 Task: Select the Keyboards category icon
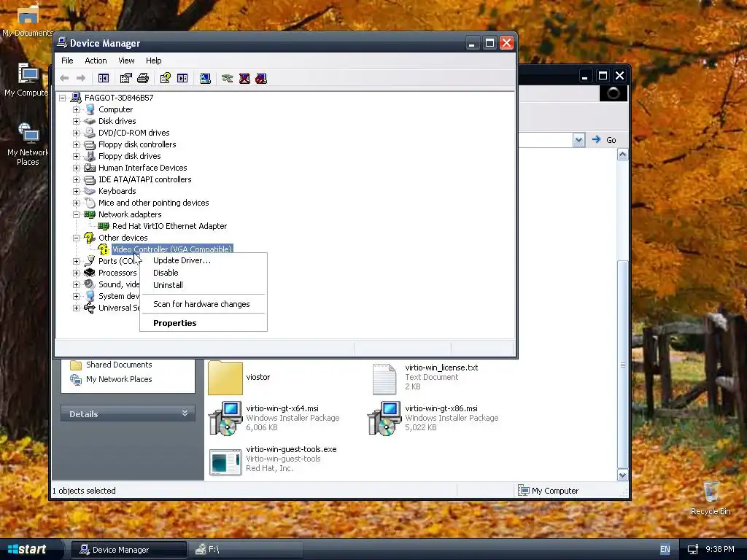(x=90, y=191)
